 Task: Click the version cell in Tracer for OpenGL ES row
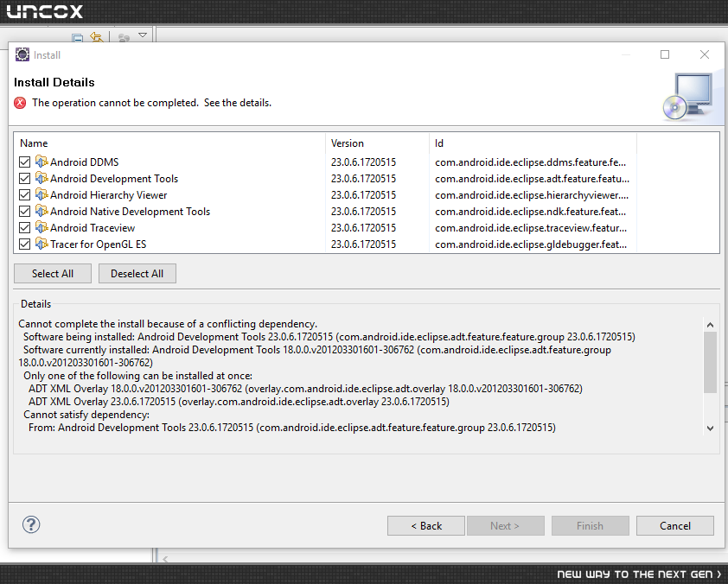coord(363,244)
